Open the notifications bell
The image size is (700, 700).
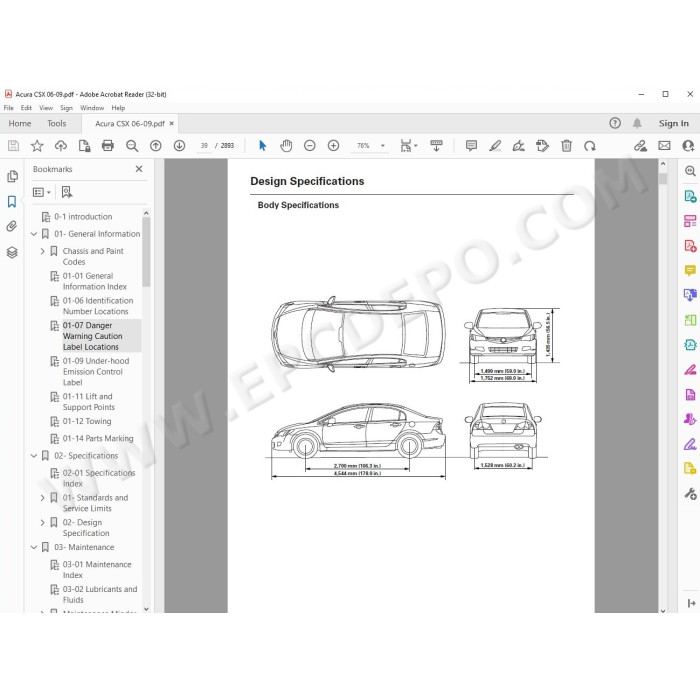(x=637, y=123)
